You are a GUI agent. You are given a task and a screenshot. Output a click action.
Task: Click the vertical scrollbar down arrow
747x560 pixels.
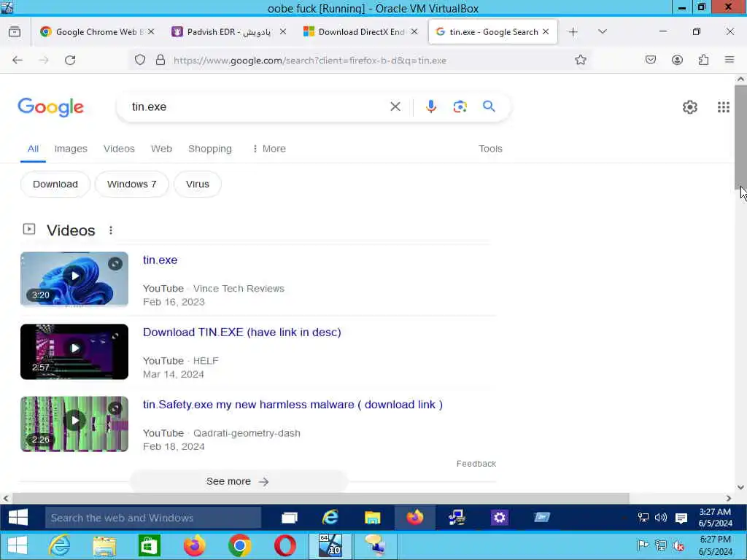740,487
